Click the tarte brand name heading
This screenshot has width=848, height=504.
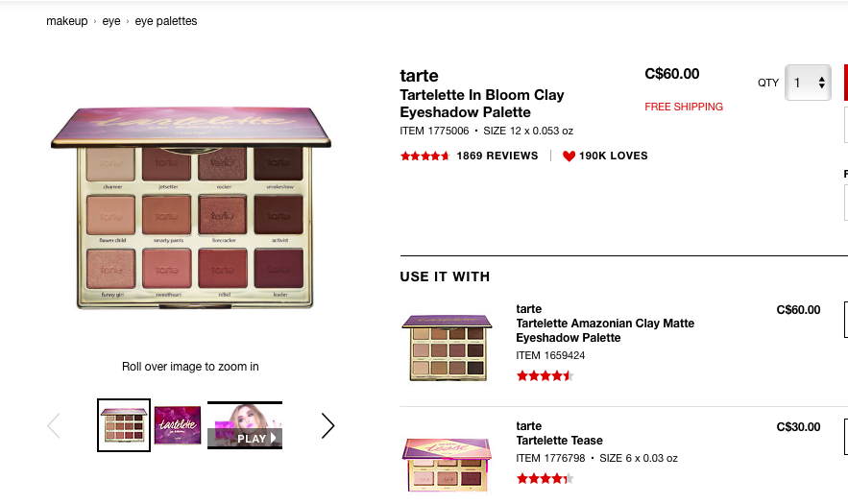(x=419, y=76)
